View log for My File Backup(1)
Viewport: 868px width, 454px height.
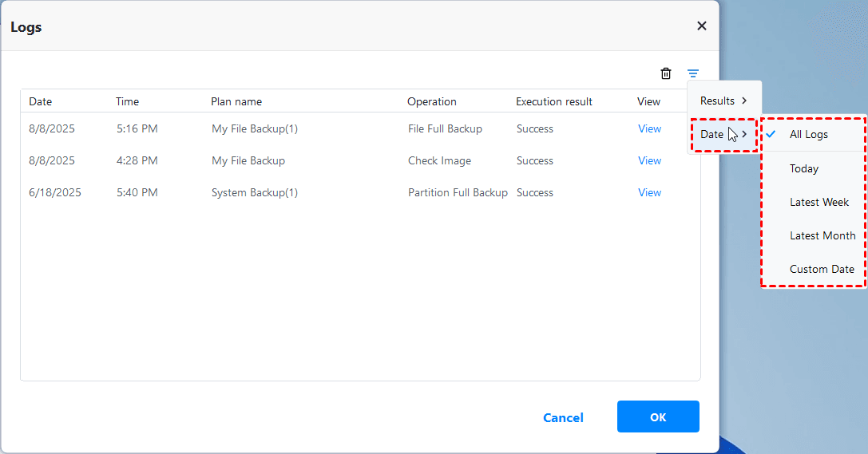649,128
